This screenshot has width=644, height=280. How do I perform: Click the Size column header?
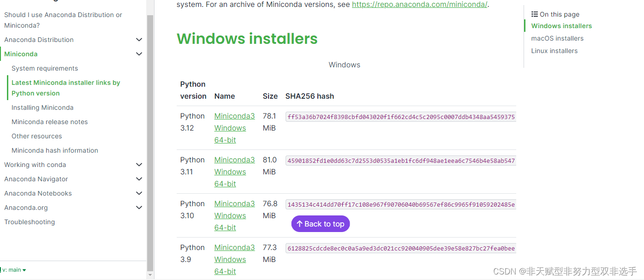[270, 96]
